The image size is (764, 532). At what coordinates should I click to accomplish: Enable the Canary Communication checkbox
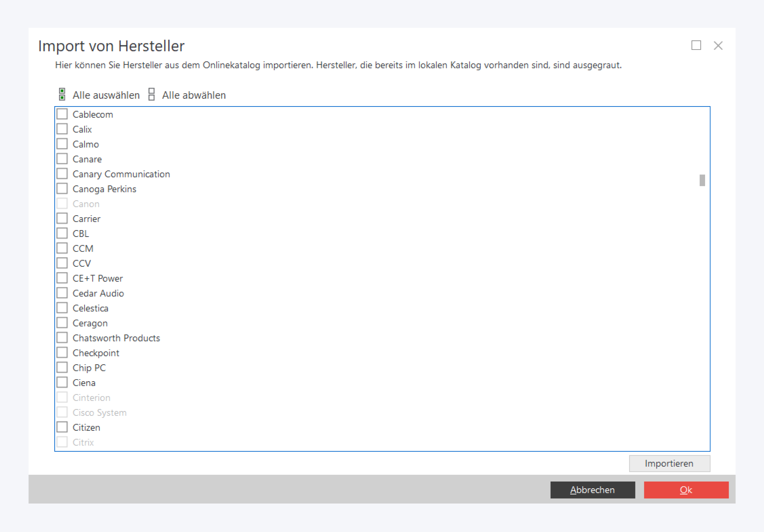click(x=62, y=174)
